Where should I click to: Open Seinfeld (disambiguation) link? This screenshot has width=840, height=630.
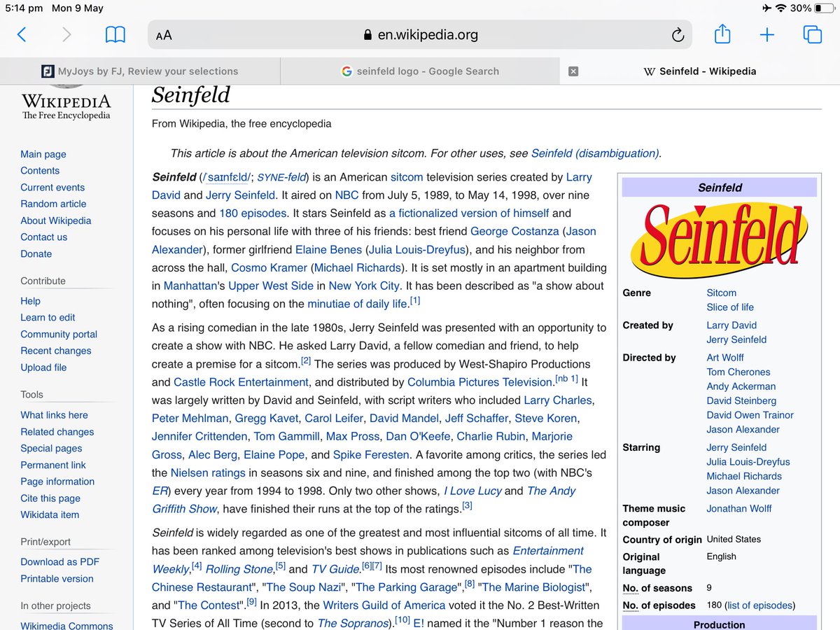pos(595,153)
